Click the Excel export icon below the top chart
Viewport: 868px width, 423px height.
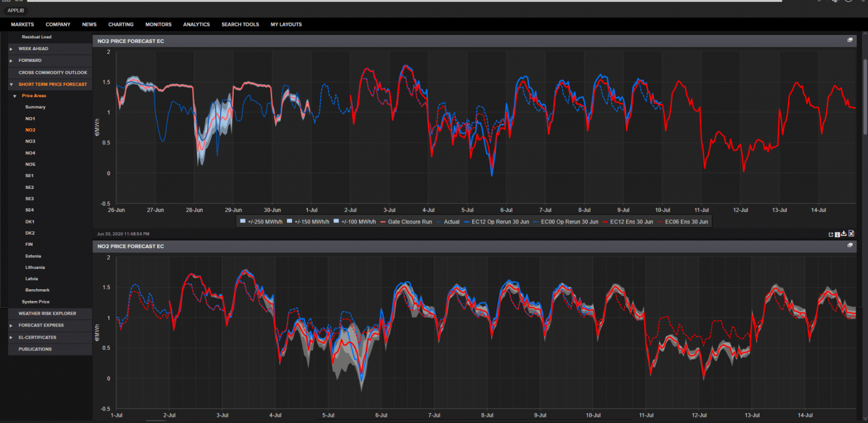click(x=851, y=233)
